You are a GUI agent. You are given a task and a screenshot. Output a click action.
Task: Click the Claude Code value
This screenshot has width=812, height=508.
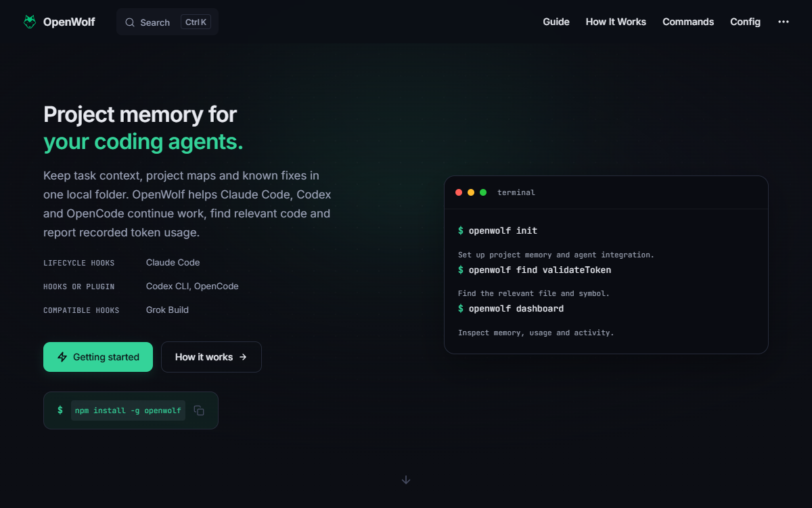(x=173, y=263)
